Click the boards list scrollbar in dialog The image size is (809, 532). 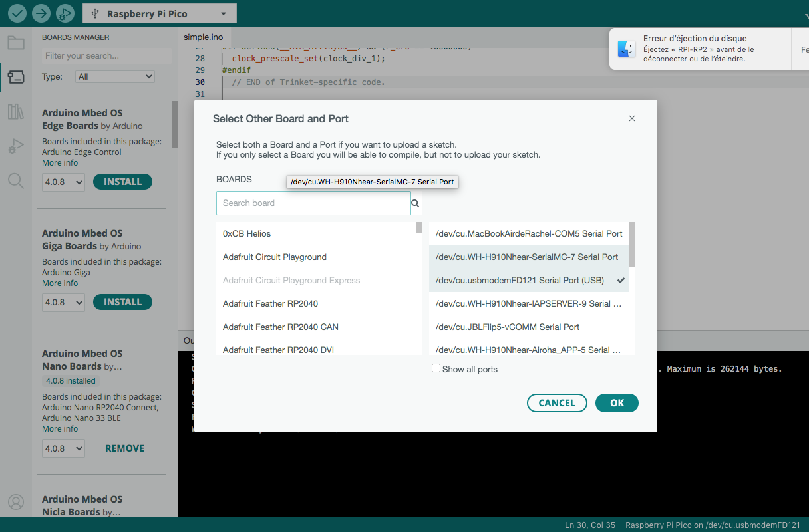(x=419, y=227)
